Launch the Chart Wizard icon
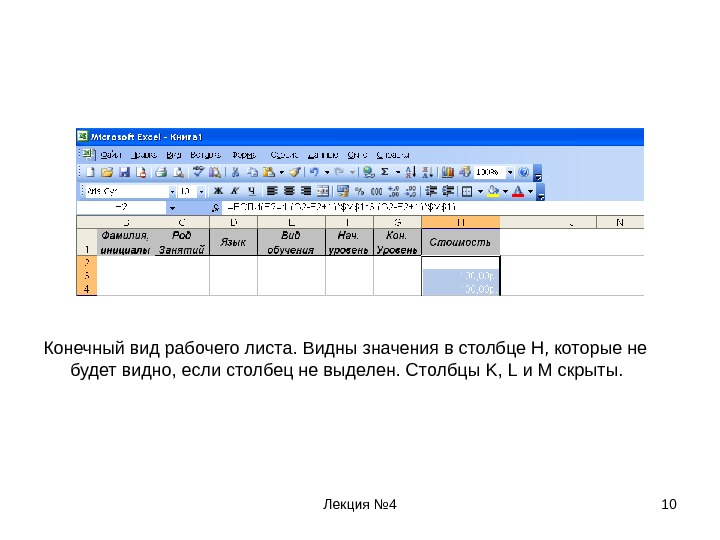This screenshot has width=720, height=540. pos(448,173)
